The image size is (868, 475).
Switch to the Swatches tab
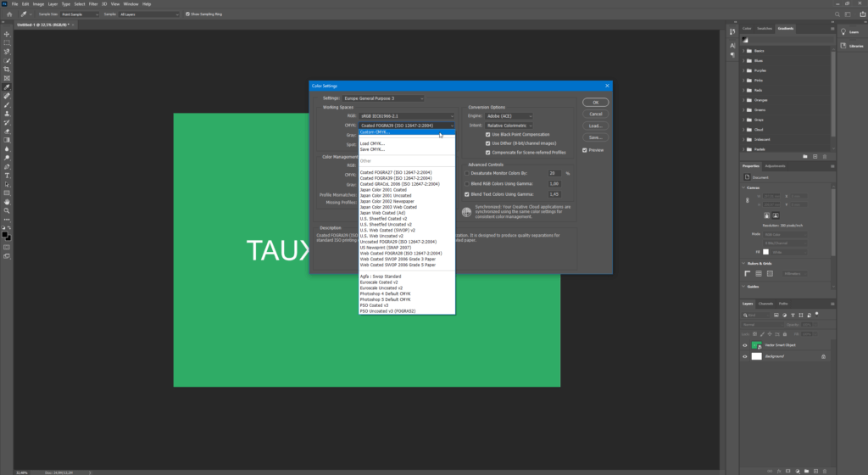765,28
